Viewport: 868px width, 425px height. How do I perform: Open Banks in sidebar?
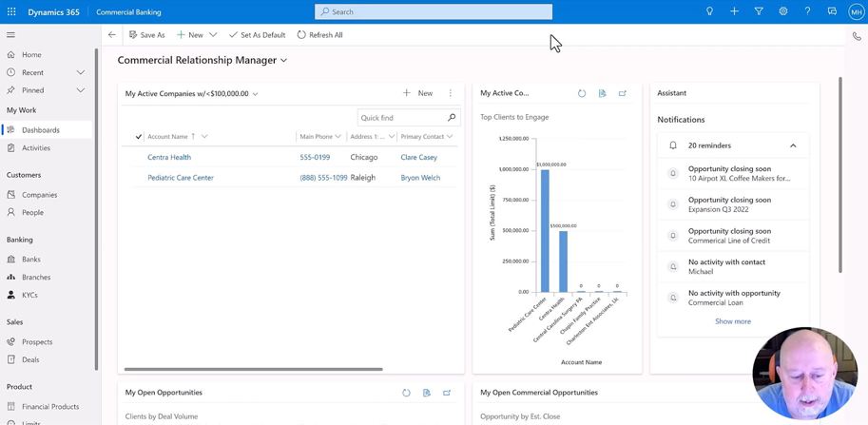click(x=31, y=259)
